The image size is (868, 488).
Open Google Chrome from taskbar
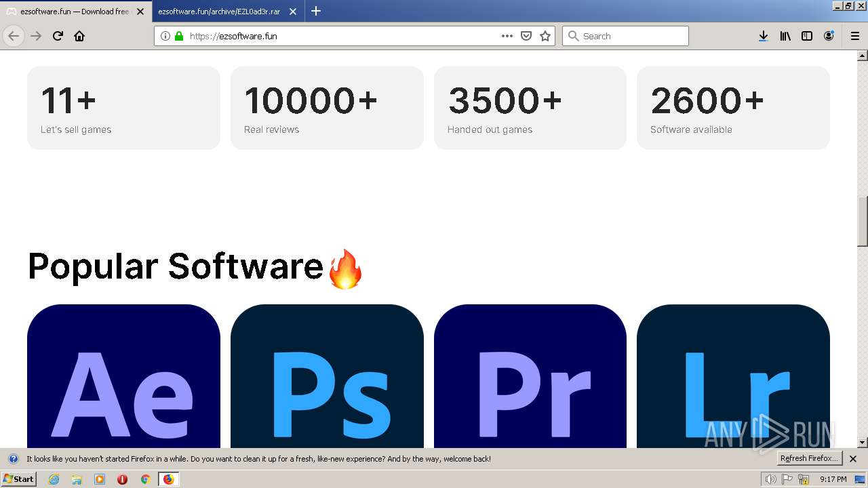[145, 479]
